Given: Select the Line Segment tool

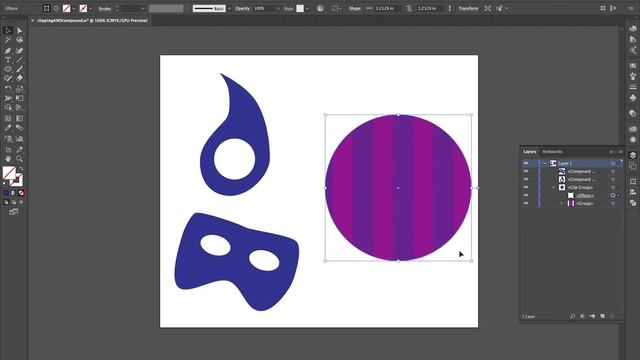Looking at the screenshot, I should (19, 60).
